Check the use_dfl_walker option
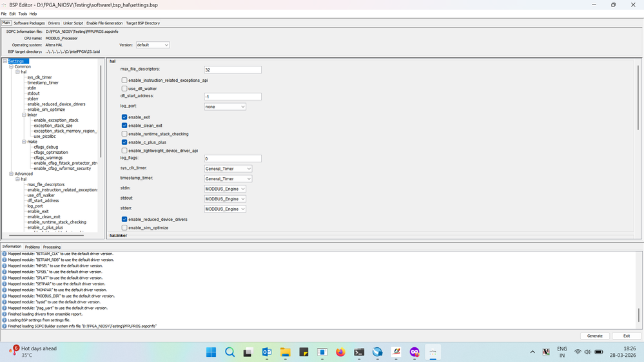644x362 pixels. click(x=124, y=89)
